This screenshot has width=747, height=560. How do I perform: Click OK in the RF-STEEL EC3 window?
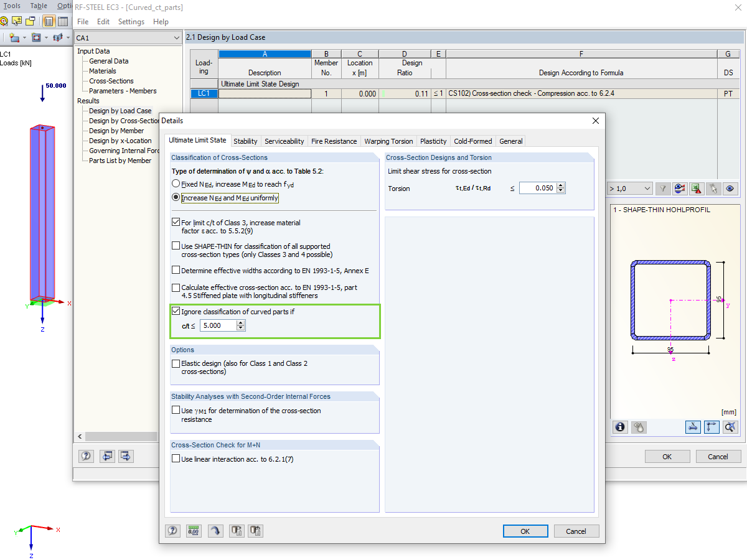(x=667, y=456)
